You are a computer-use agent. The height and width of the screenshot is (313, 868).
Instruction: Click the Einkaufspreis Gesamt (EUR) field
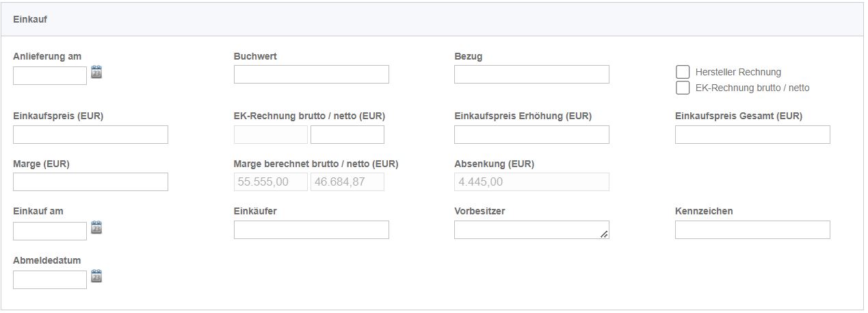tap(752, 135)
